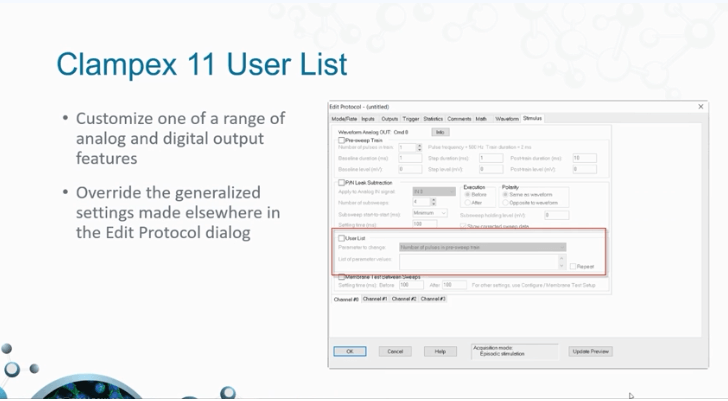This screenshot has height=401, width=728.
Task: Select the Before execution radio button
Action: pos(468,194)
